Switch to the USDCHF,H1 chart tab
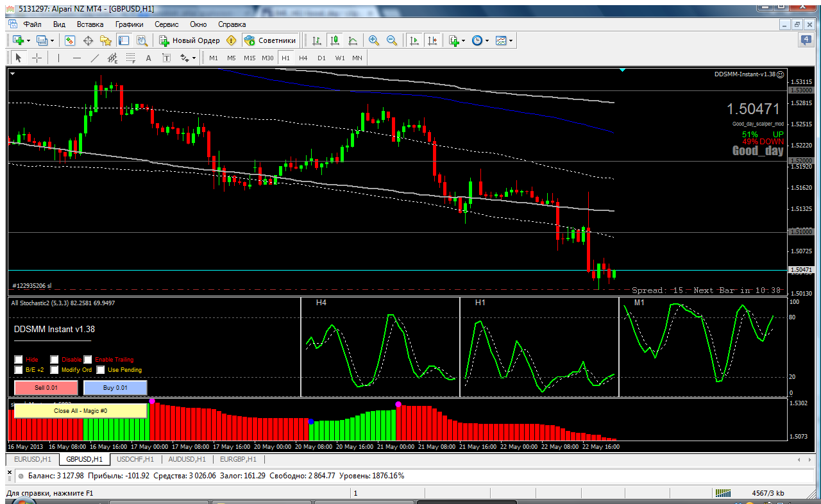Image resolution: width=821 pixels, height=504 pixels. [135, 459]
